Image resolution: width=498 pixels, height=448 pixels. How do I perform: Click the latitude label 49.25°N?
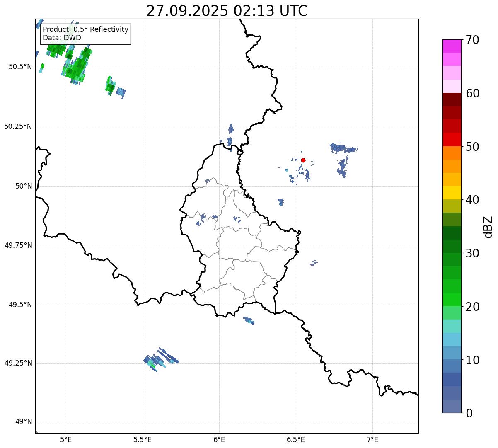pos(18,363)
